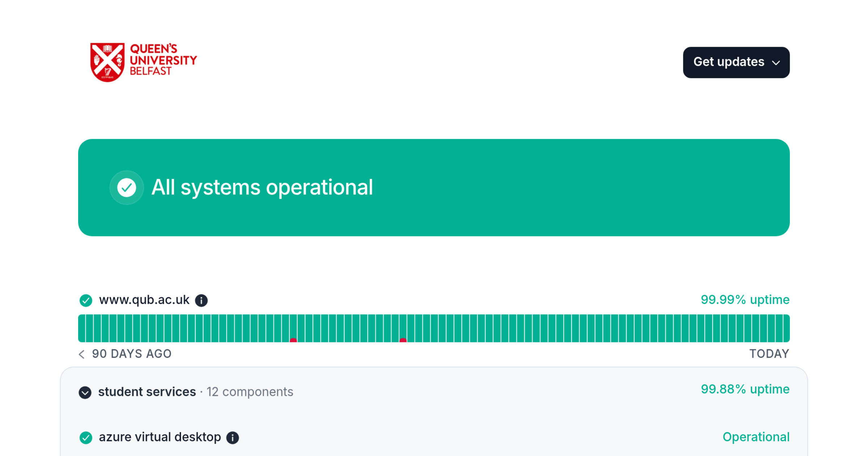Click second red incident marker on uptime bar
This screenshot has width=868, height=456.
point(403,340)
